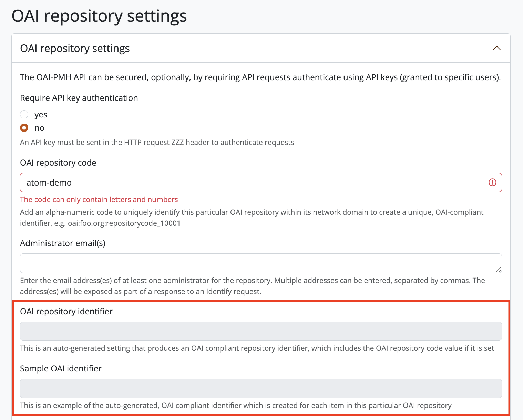523x420 pixels.
Task: Click the 'Administrator email(s)' field label
Action: tap(63, 243)
